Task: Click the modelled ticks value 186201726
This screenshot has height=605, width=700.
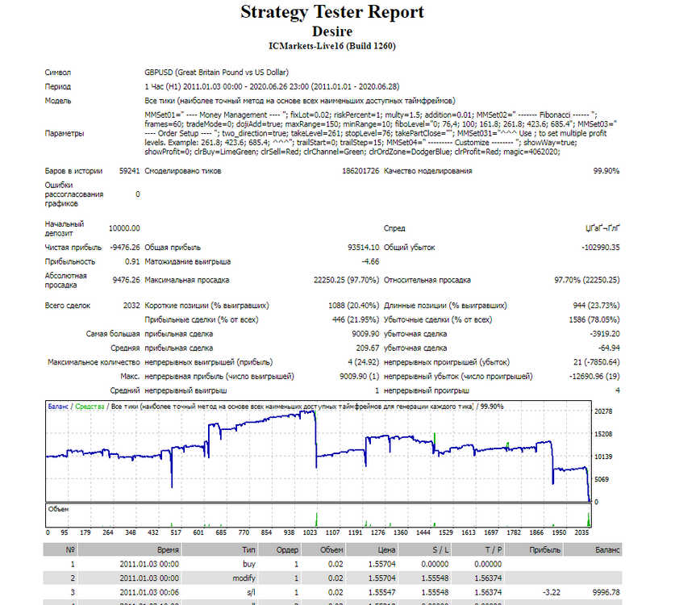Action: point(360,171)
